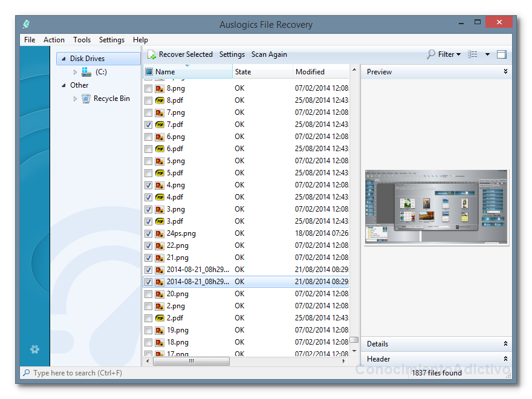Click the 5.pdf PDF file icon

click(160, 173)
